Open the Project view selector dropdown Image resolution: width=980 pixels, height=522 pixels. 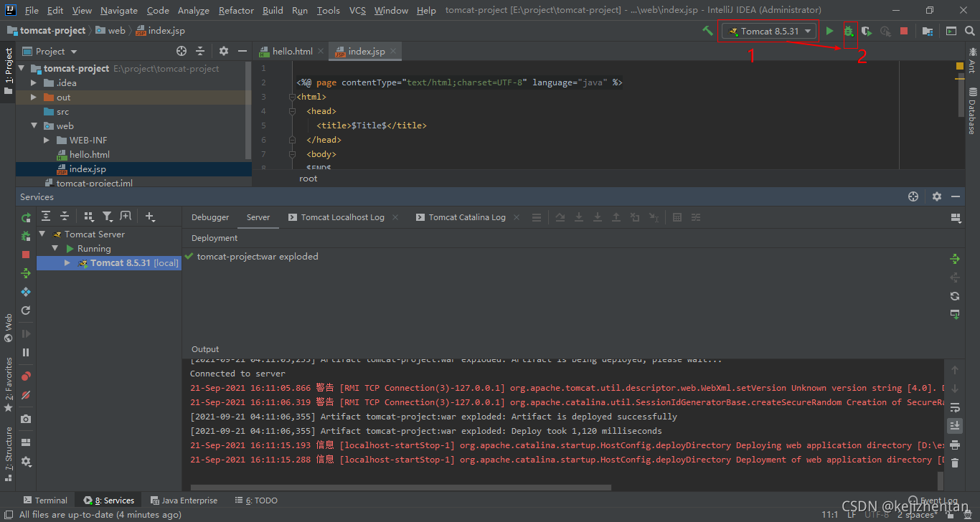point(50,51)
